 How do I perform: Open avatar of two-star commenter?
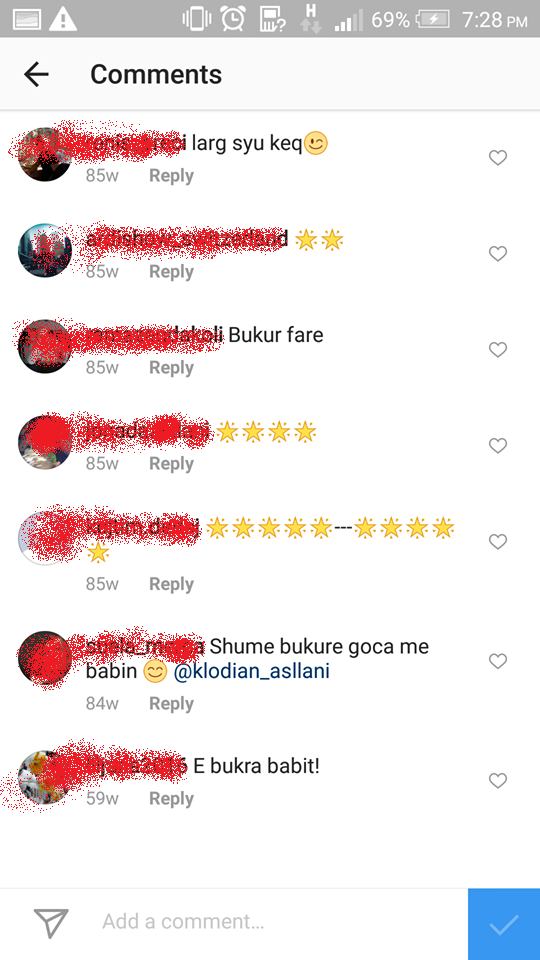point(45,250)
